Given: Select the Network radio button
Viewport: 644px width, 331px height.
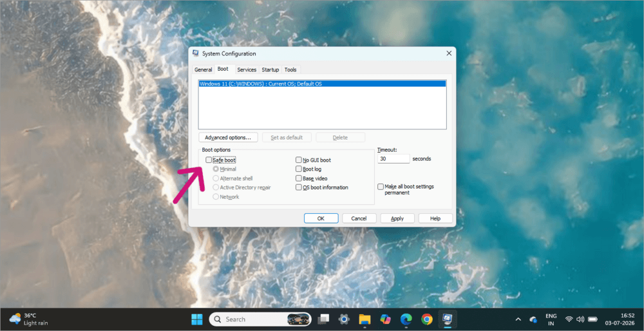Looking at the screenshot, I should click(216, 196).
